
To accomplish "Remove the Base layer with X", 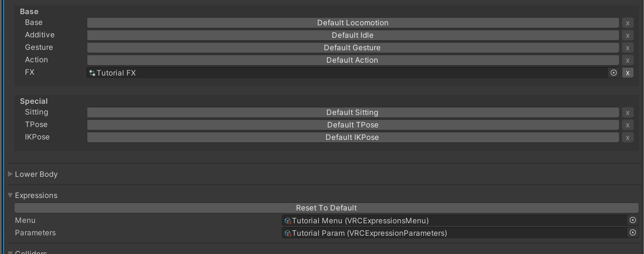I will tap(628, 23).
